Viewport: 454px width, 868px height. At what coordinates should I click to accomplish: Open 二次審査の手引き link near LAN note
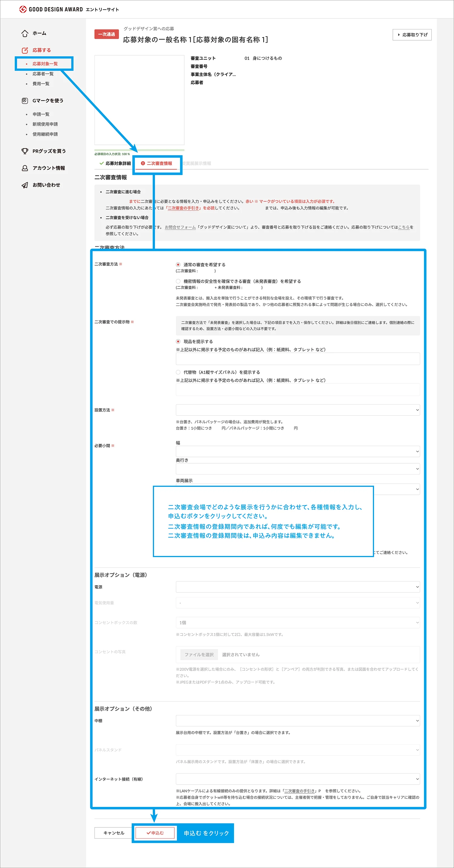[x=300, y=791]
